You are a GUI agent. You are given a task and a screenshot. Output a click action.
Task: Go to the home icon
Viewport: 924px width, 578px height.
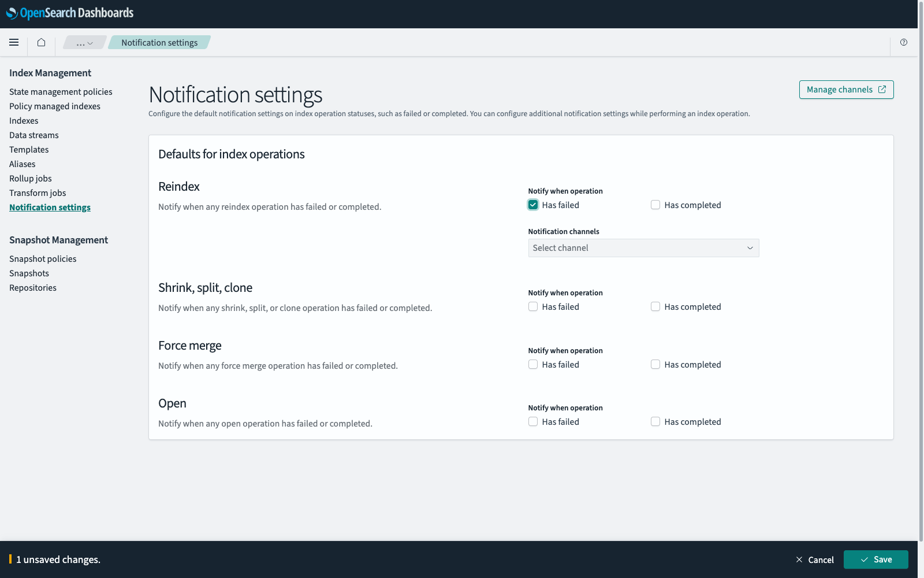click(41, 42)
